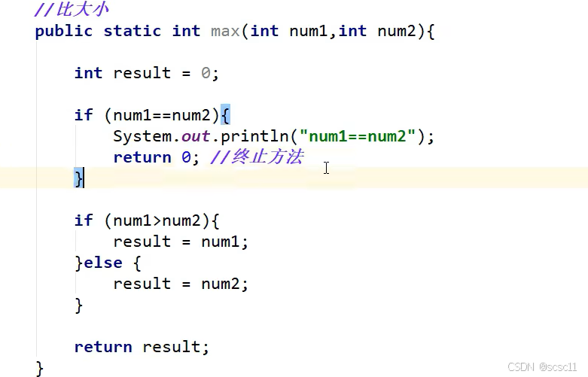Viewport: 588px width, 377px height.
Task: Click the '}else {' line
Action: (108, 263)
